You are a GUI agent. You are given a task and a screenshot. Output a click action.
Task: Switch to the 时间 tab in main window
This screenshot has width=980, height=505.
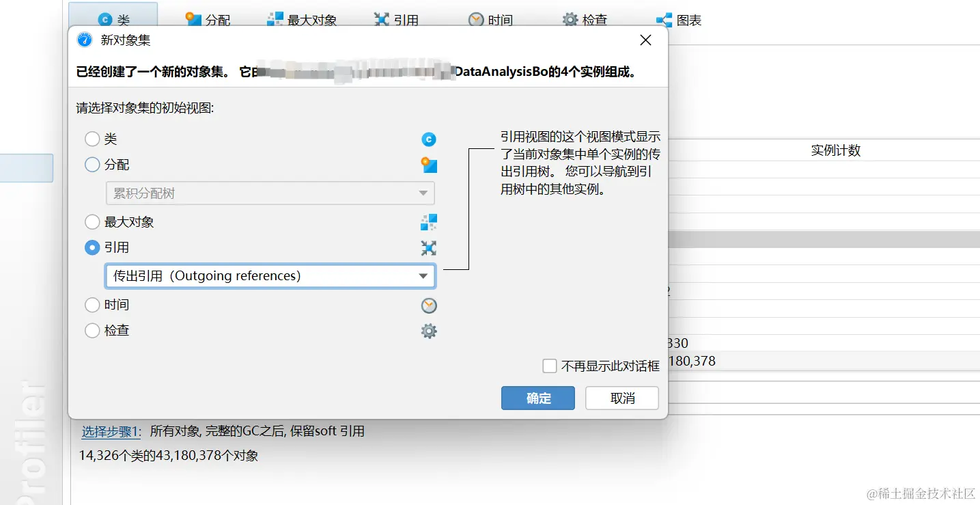[x=490, y=20]
